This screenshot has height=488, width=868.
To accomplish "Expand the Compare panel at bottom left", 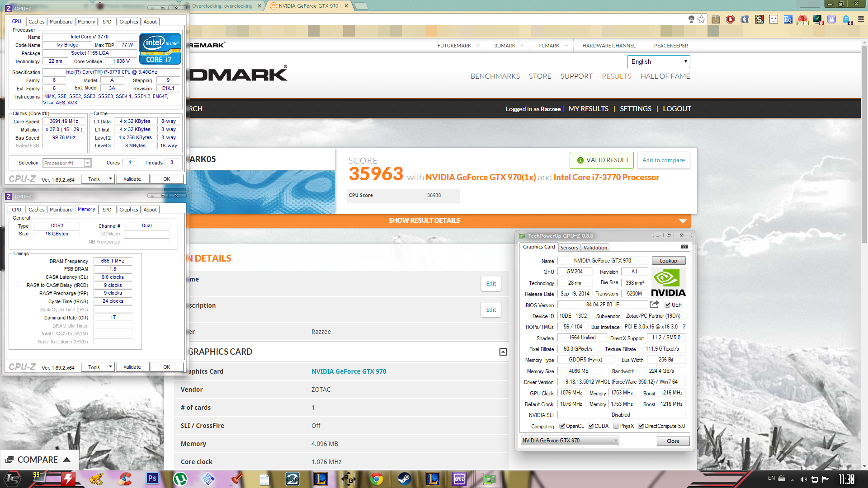I will [39, 460].
